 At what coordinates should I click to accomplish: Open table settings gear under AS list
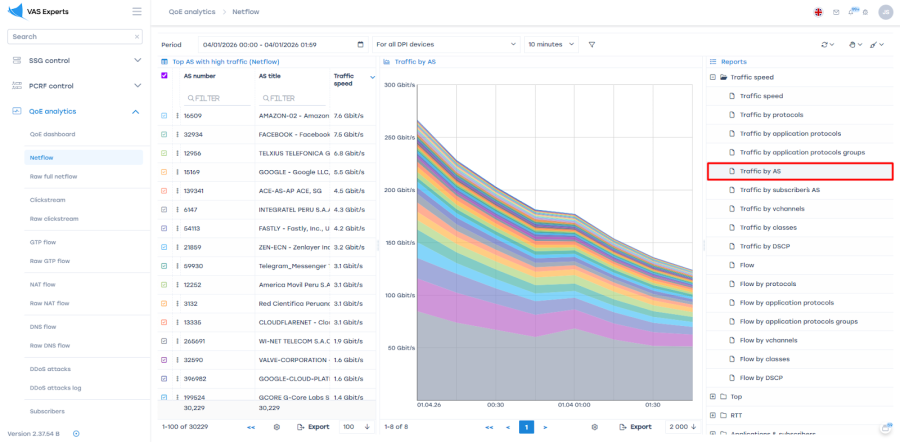pyautogui.click(x=276, y=426)
